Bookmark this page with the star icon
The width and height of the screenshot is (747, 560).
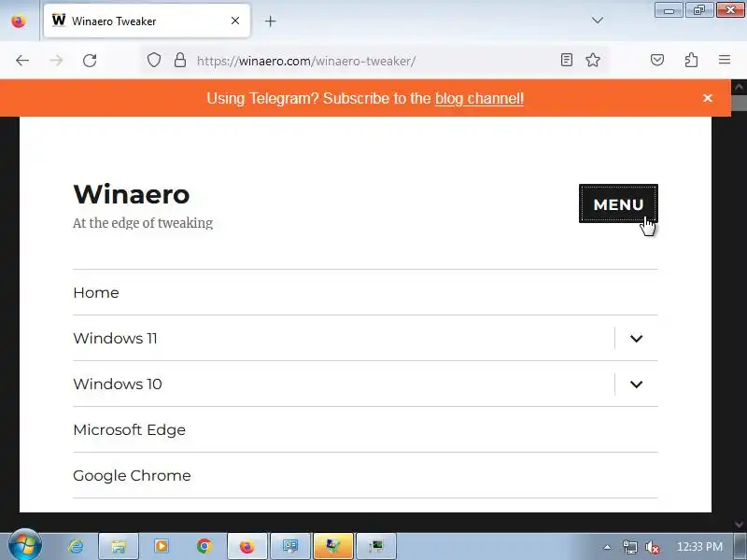tap(593, 60)
